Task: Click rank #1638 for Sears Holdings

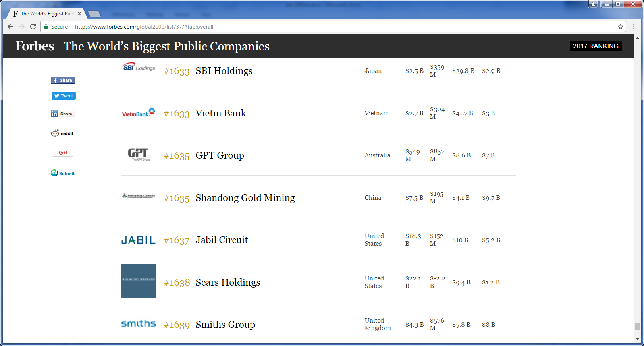Action: [177, 283]
